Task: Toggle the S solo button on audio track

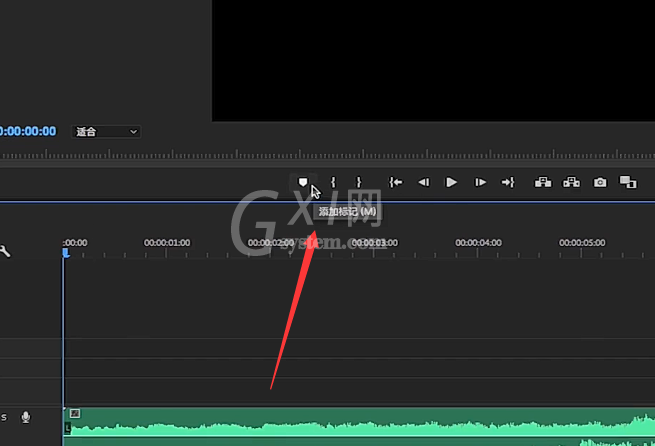Action: [4, 417]
